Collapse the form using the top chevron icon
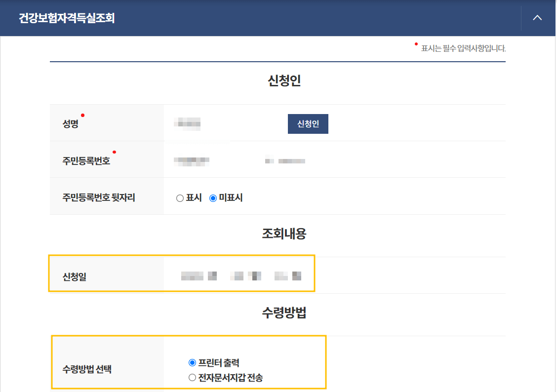Viewport: 557px width, 392px height. (x=537, y=18)
